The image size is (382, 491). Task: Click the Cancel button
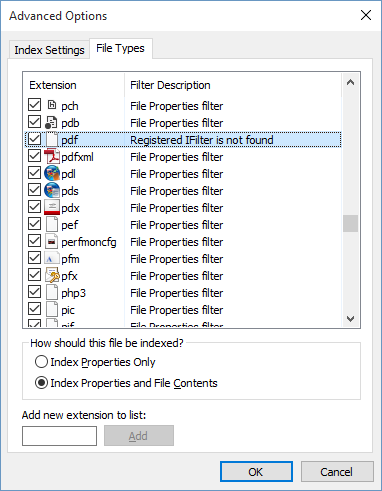(x=337, y=472)
